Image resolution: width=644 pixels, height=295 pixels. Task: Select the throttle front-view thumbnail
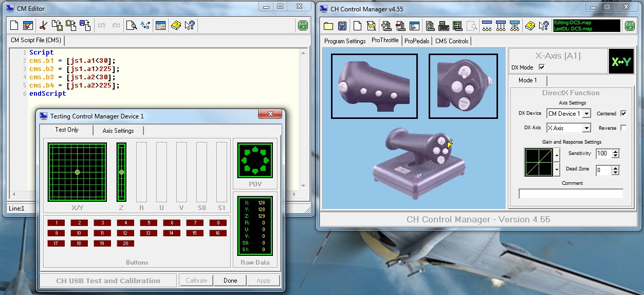pos(463,86)
